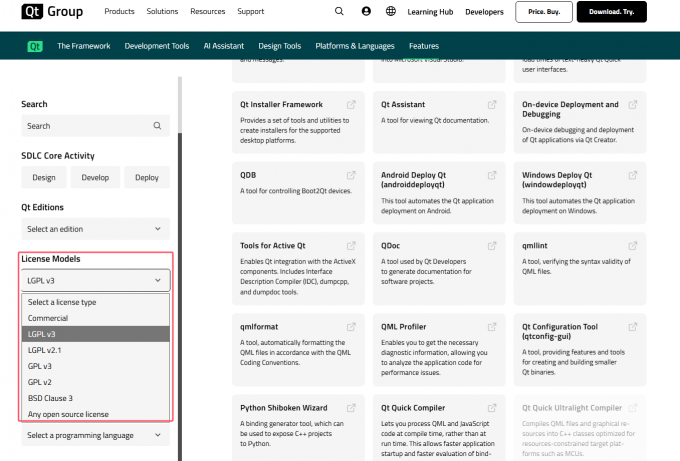Image resolution: width=680 pixels, height=461 pixels.
Task: Toggle the Develop activity filter
Action: pos(95,177)
